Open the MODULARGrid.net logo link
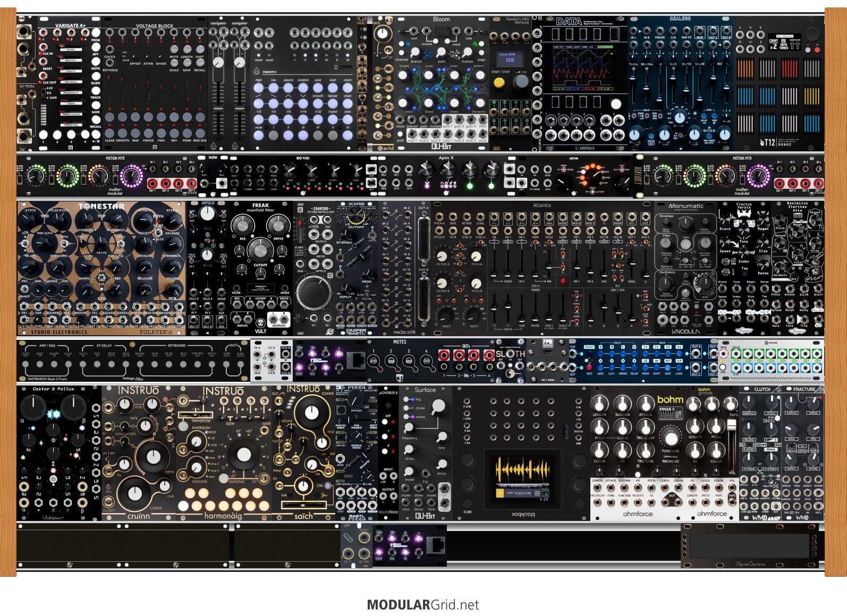The width and height of the screenshot is (847, 616). coord(423,605)
